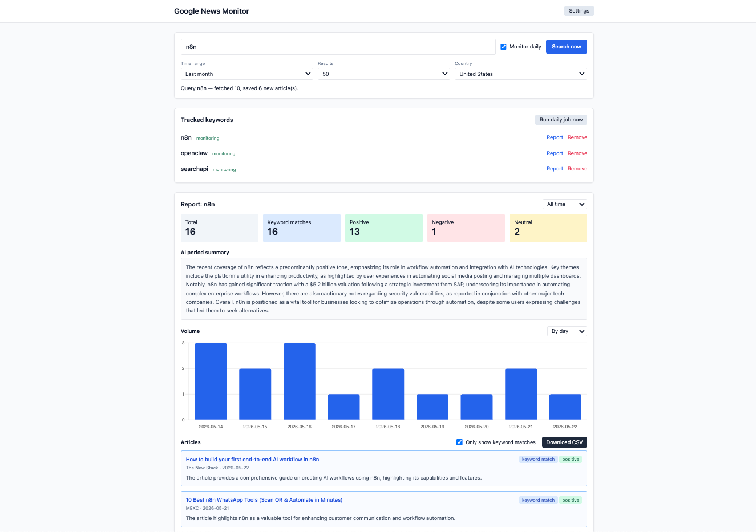Click the query status line 'fetched 10, saved 6'

pyautogui.click(x=240, y=88)
